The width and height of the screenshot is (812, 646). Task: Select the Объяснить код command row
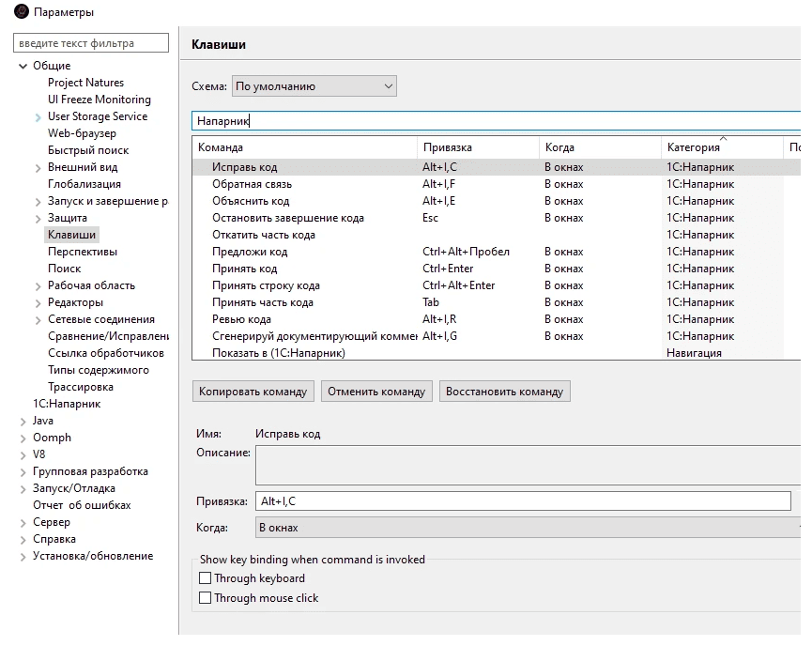251,201
